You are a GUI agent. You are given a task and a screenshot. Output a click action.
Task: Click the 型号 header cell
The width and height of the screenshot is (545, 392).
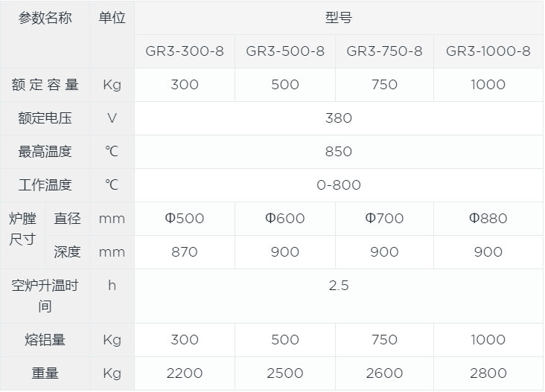tap(338, 18)
